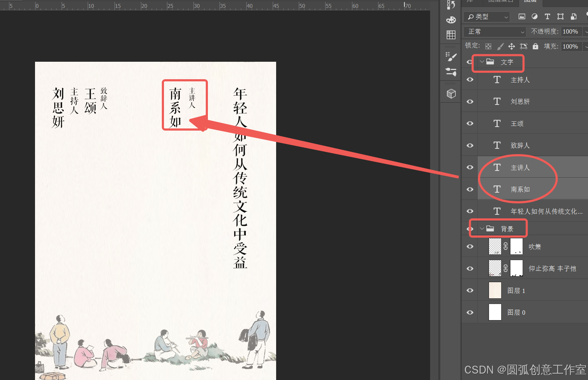588x380 pixels.
Task: Open the Swatches grid panel icon
Action: pos(451,35)
